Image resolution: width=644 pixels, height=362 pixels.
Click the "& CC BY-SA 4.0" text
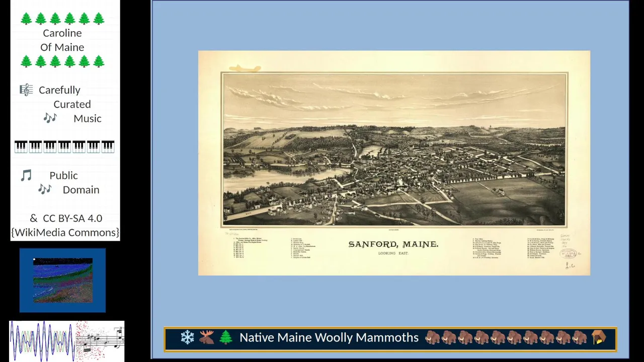coord(66,218)
